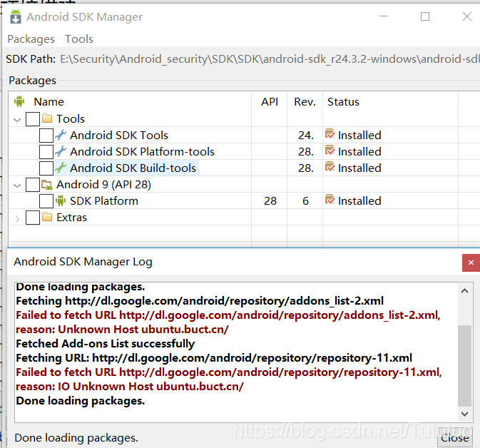
Task: Check the Tools group checkbox
Action: (33, 119)
